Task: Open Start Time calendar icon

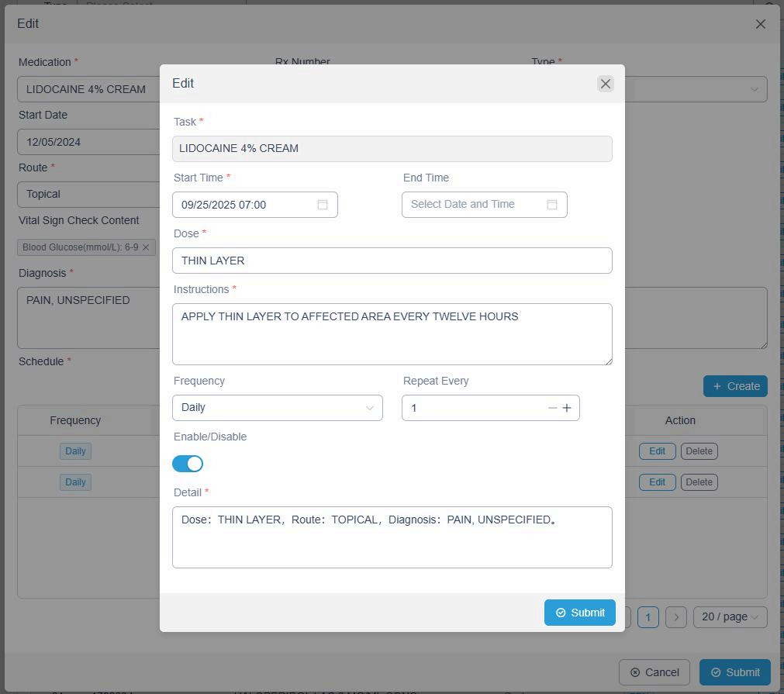Action: click(x=323, y=205)
